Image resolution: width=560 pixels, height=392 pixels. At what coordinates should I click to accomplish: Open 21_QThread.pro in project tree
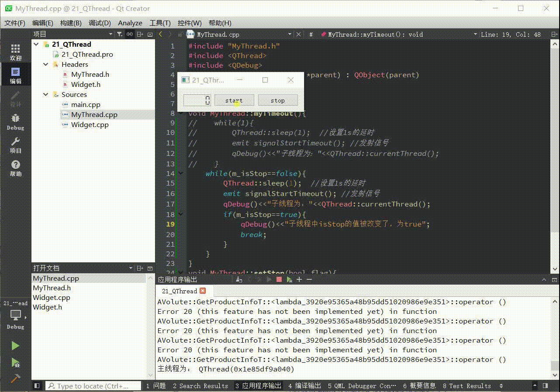87,54
